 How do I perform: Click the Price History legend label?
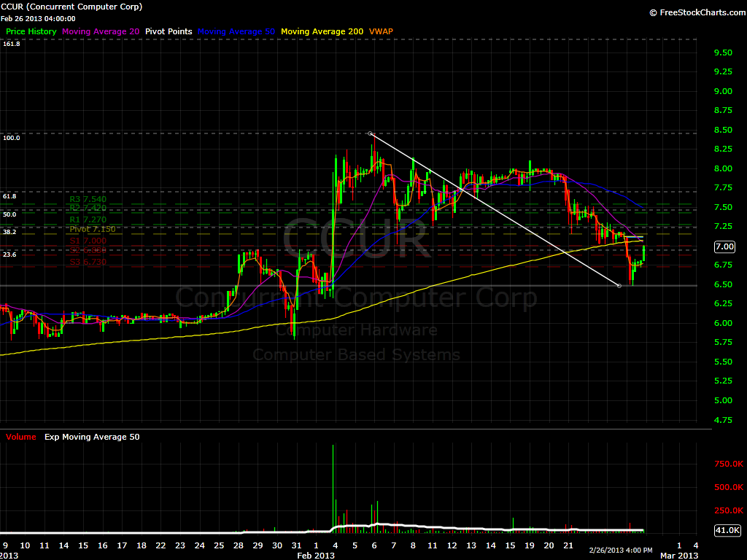tap(31, 31)
